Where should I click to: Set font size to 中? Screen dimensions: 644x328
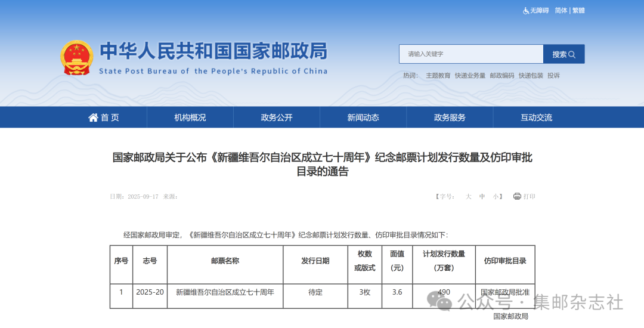coord(482,197)
